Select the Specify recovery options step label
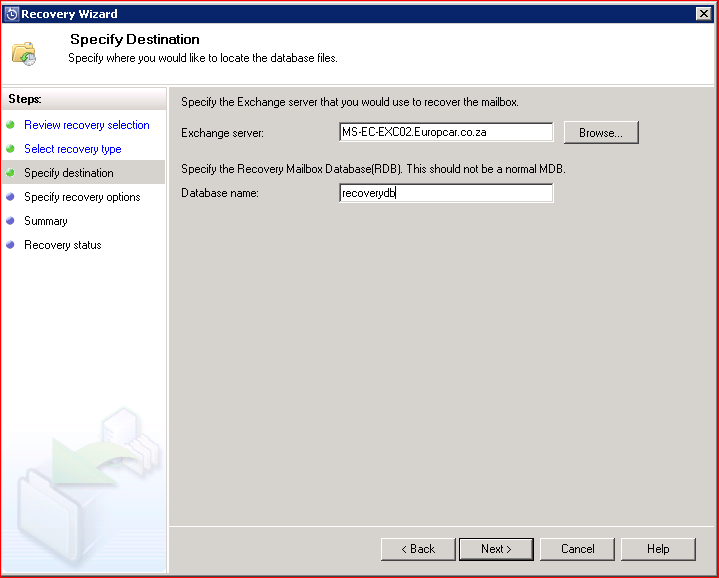Image resolution: width=719 pixels, height=578 pixels. (82, 197)
